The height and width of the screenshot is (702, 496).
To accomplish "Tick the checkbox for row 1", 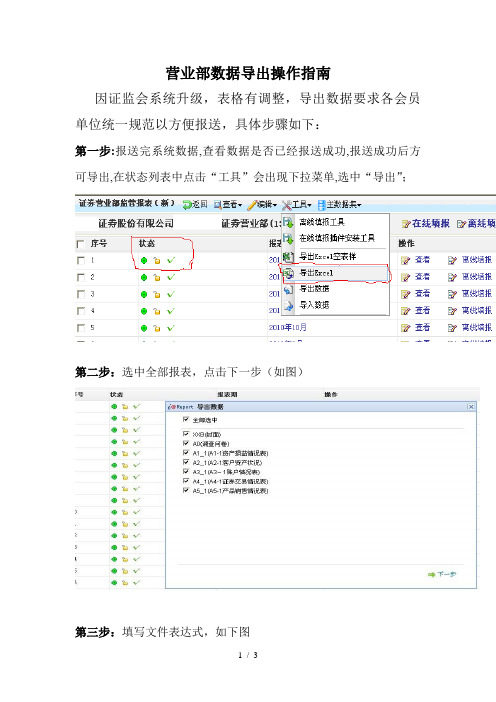I will (81, 260).
